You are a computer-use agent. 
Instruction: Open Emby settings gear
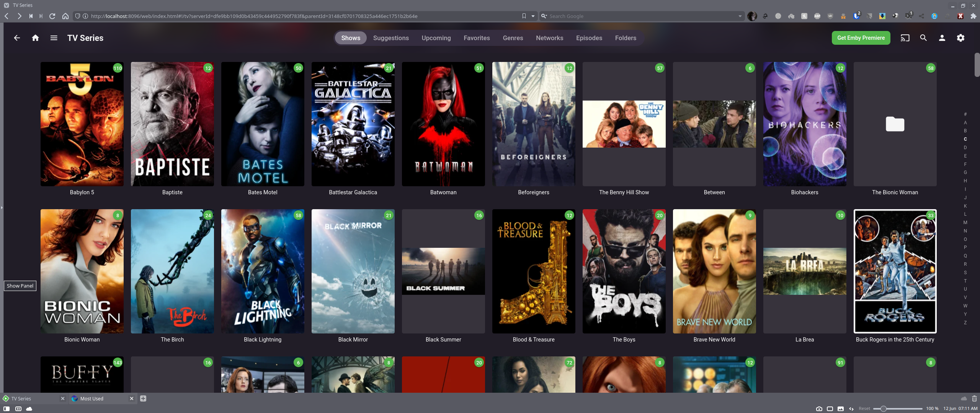coord(960,38)
